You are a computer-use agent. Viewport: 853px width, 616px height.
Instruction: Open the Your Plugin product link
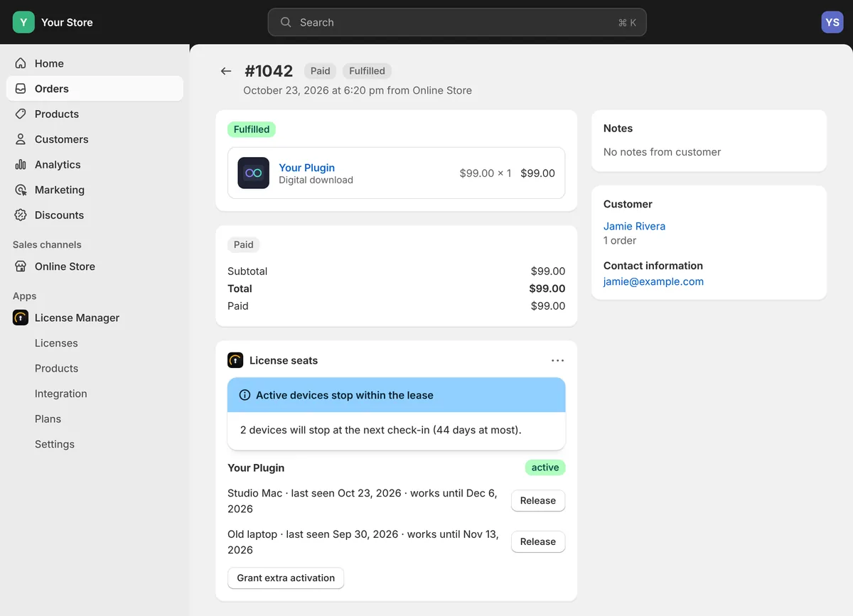click(x=306, y=167)
